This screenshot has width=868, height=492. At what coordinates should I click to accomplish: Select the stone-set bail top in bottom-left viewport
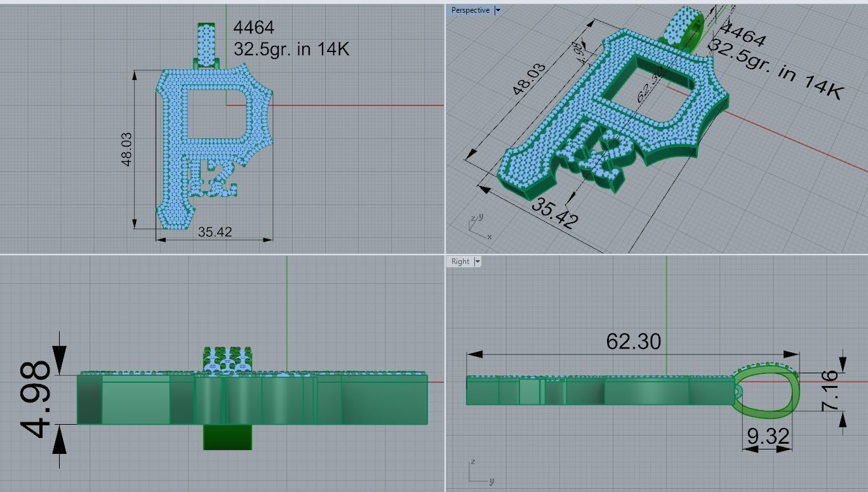(227, 359)
